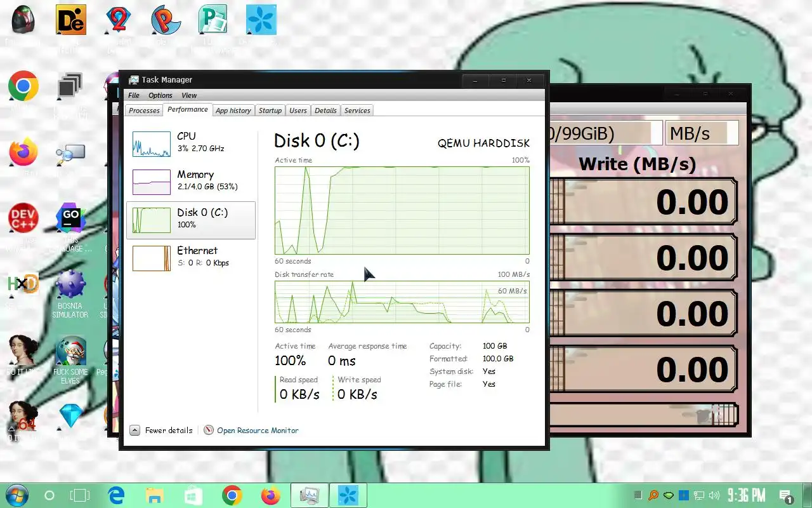The image size is (812, 508).
Task: Switch to the Processes tab
Action: (x=144, y=110)
